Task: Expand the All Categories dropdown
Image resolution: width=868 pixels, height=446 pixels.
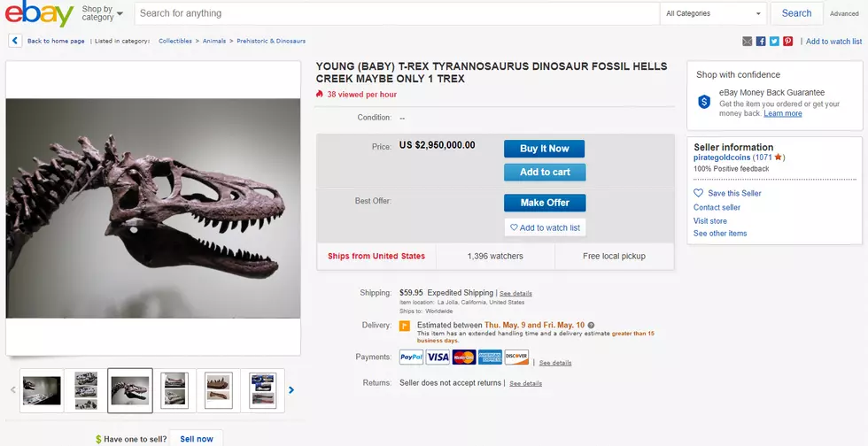Action: pyautogui.click(x=713, y=13)
